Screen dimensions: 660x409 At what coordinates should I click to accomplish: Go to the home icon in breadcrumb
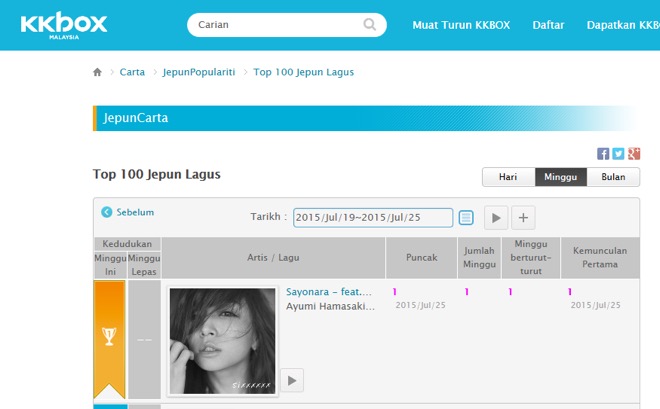point(97,72)
